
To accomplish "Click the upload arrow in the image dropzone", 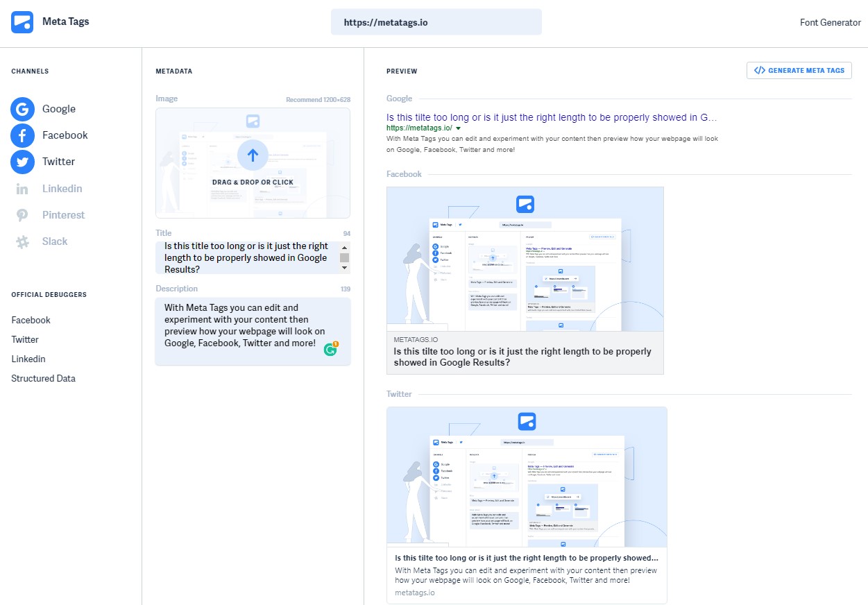I will tap(253, 155).
